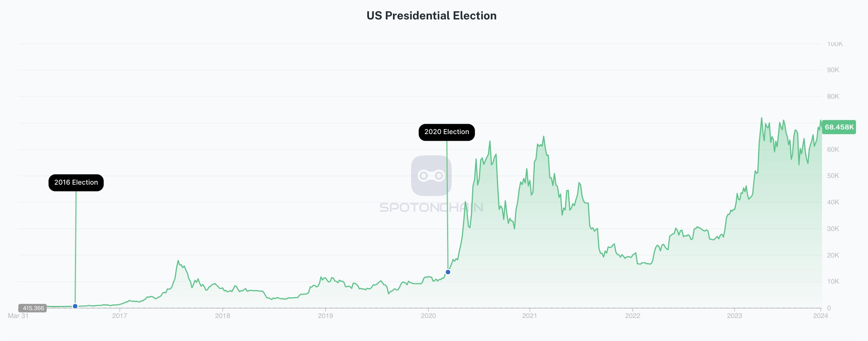The height and width of the screenshot is (341, 868).
Task: Click the Spotonchain watermark logo icon
Action: click(x=431, y=175)
